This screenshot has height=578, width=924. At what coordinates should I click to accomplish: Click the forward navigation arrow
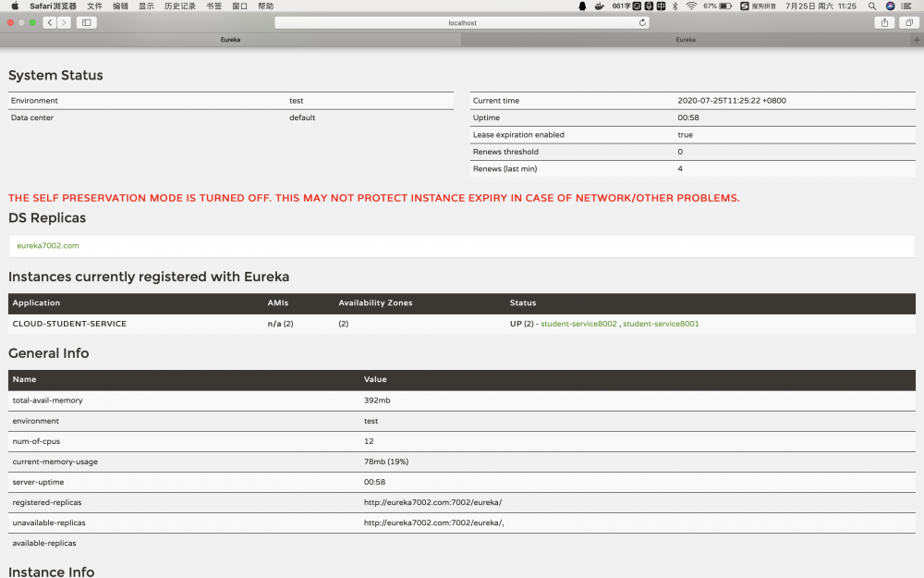coord(62,22)
